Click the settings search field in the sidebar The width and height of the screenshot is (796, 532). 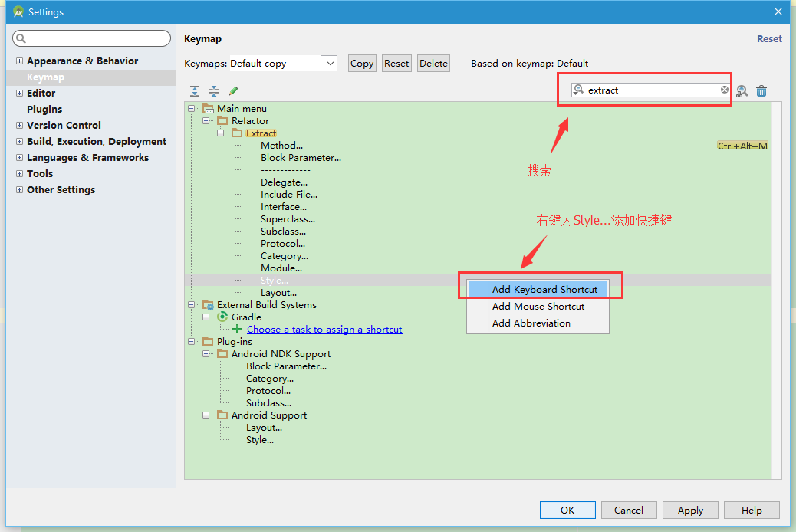point(91,38)
